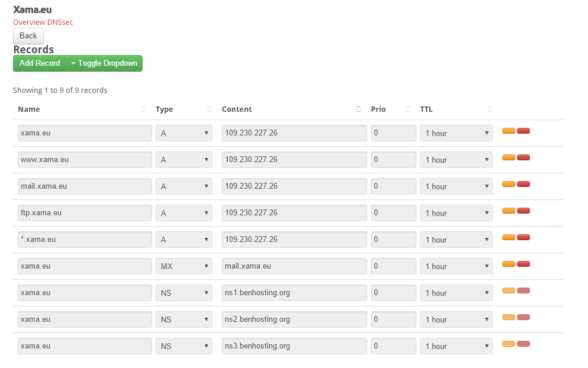Open the TTL dropdown for ftp.xama.eu
This screenshot has width=588, height=368.
coord(455,213)
